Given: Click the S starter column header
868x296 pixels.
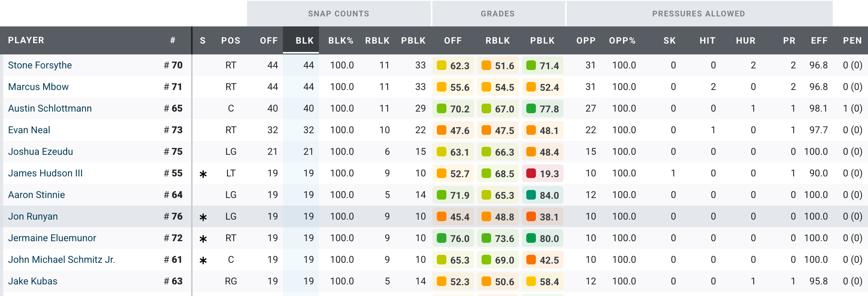Looking at the screenshot, I should coord(203,40).
